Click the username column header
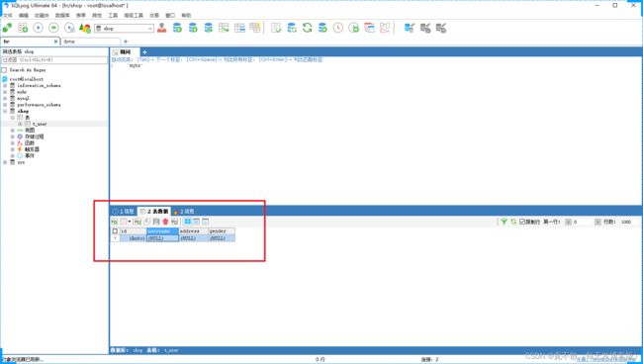Viewport: 643px width, 364px height. [x=162, y=231]
